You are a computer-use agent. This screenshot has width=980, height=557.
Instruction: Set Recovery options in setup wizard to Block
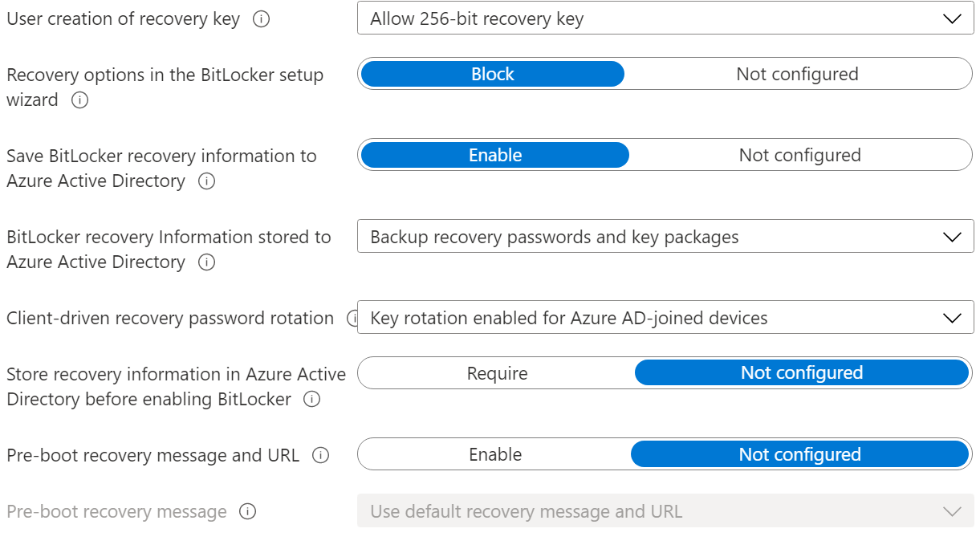click(x=492, y=75)
